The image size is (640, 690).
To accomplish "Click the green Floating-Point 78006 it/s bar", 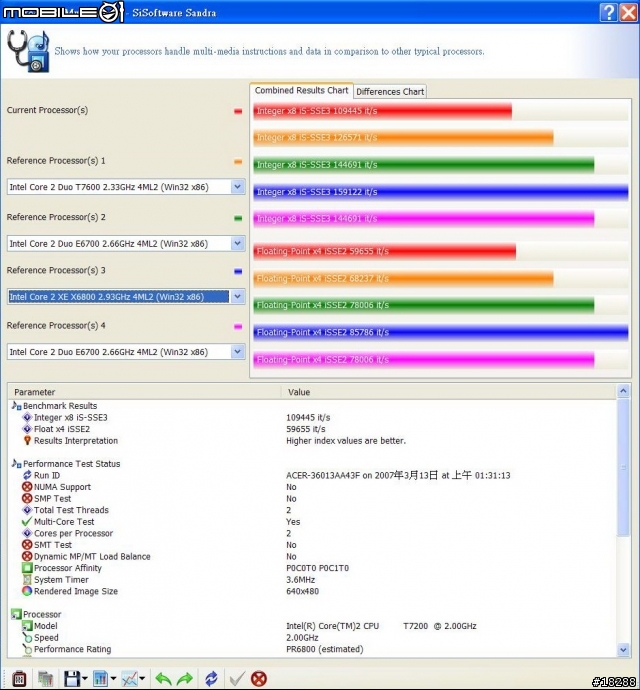I will 424,305.
